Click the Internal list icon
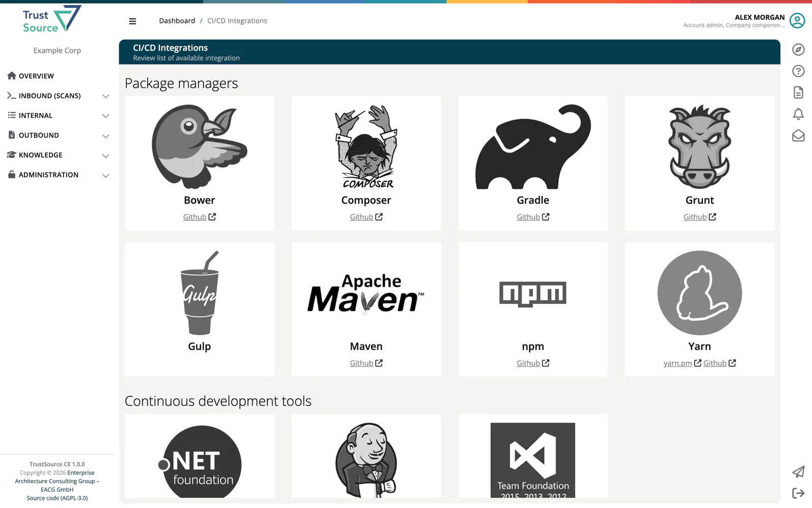The width and height of the screenshot is (812, 508). 12,115
